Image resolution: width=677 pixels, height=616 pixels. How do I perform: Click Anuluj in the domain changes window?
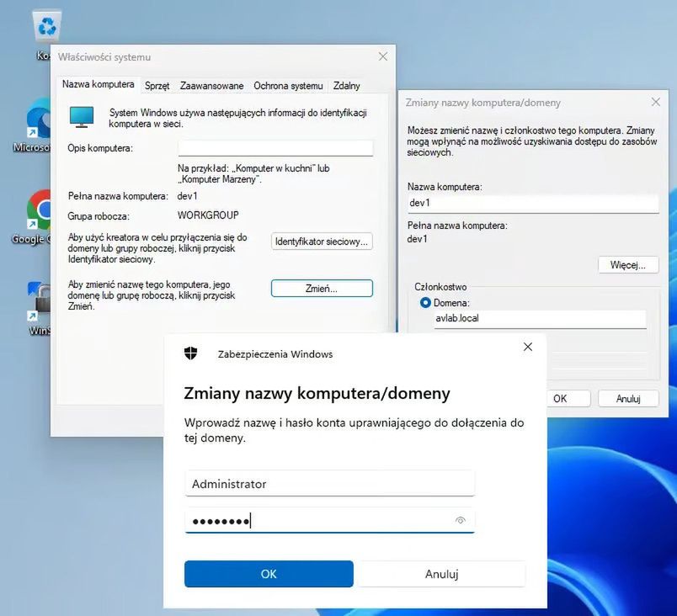[628, 399]
